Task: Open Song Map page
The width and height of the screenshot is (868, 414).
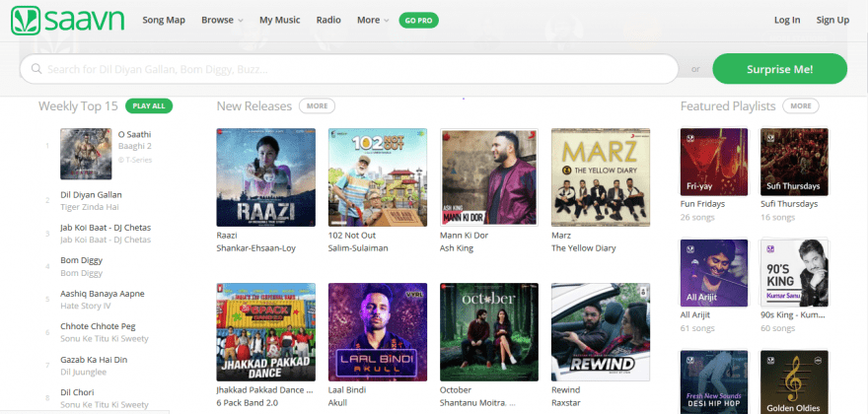Action: coord(164,20)
